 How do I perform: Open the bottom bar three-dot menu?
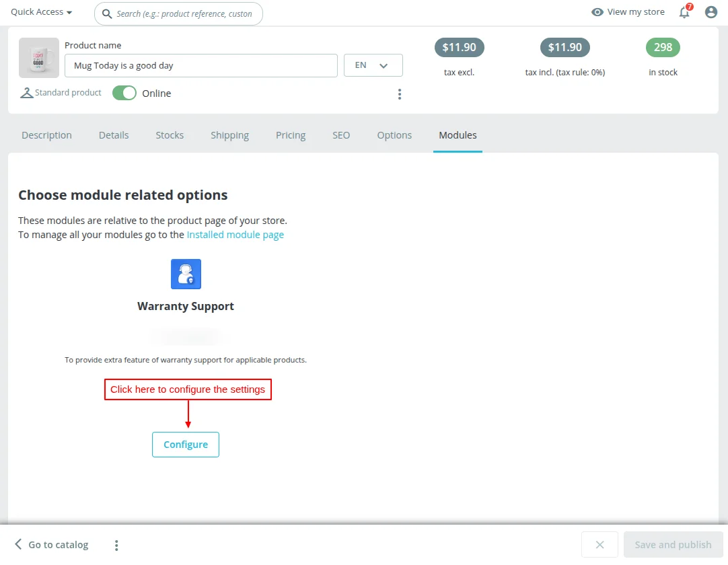(x=116, y=544)
